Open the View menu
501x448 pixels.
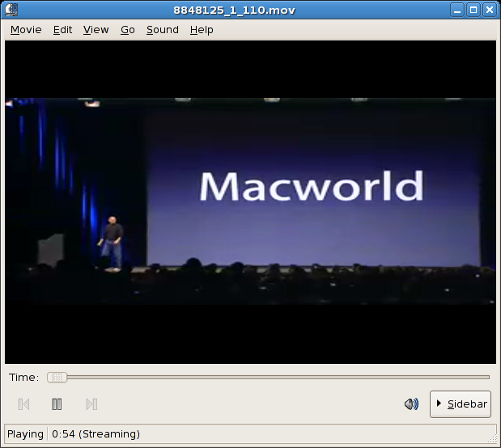click(x=96, y=30)
